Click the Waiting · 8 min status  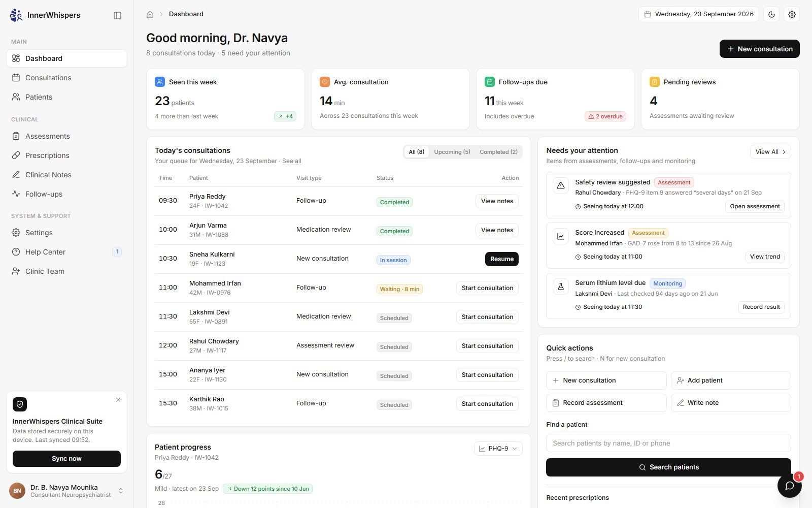399,289
